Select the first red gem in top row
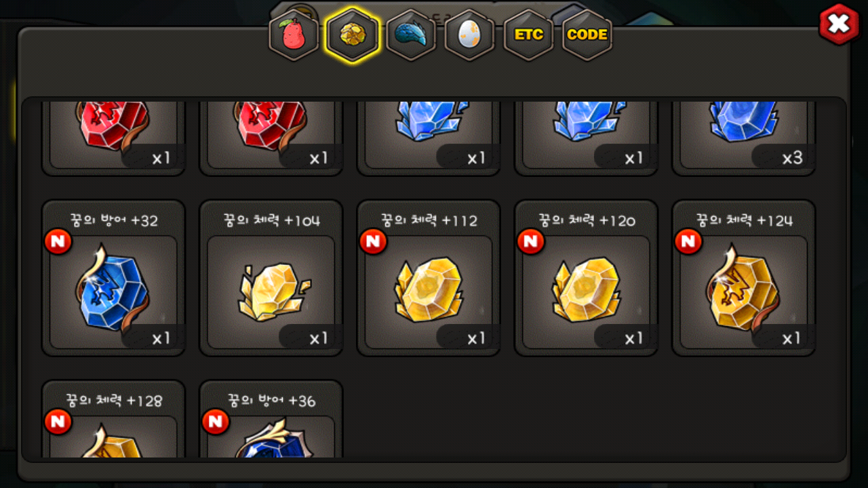 point(113,138)
